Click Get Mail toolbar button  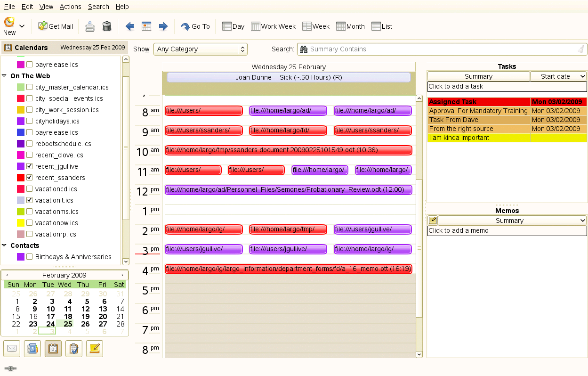(x=56, y=26)
